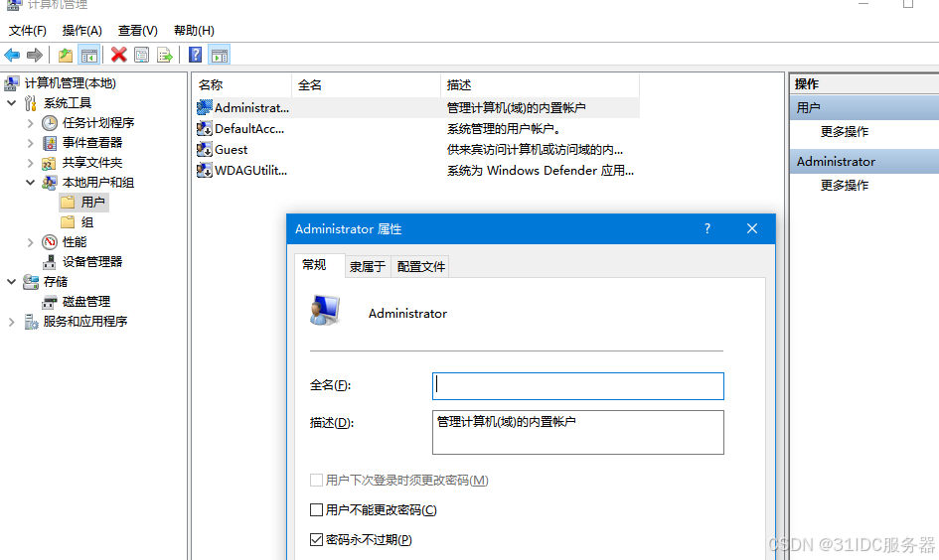
Task: Select the Guest user account
Action: click(231, 150)
